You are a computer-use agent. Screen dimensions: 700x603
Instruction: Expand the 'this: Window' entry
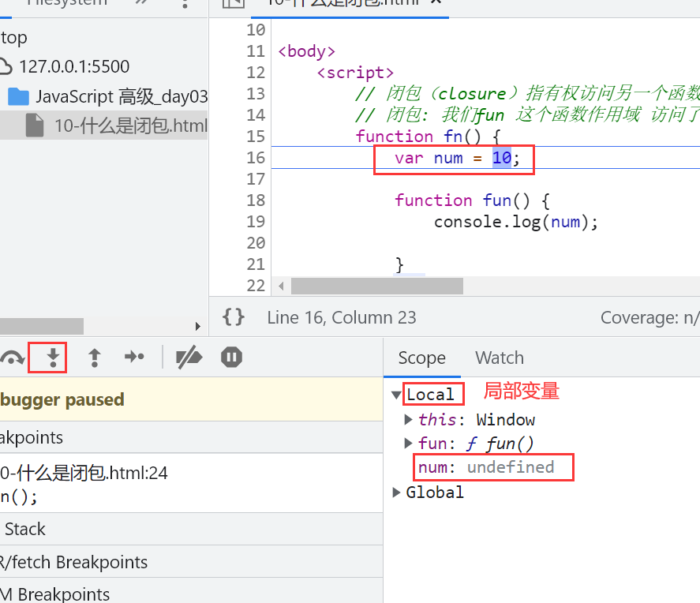point(408,420)
